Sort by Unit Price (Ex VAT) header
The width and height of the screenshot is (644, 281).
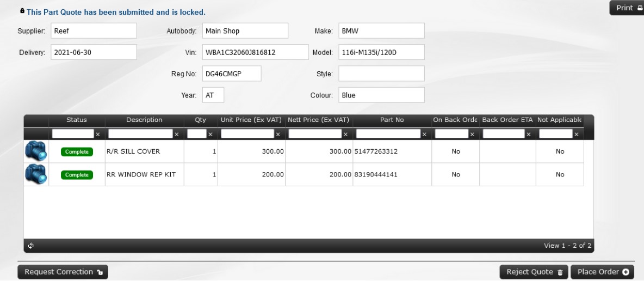click(251, 120)
